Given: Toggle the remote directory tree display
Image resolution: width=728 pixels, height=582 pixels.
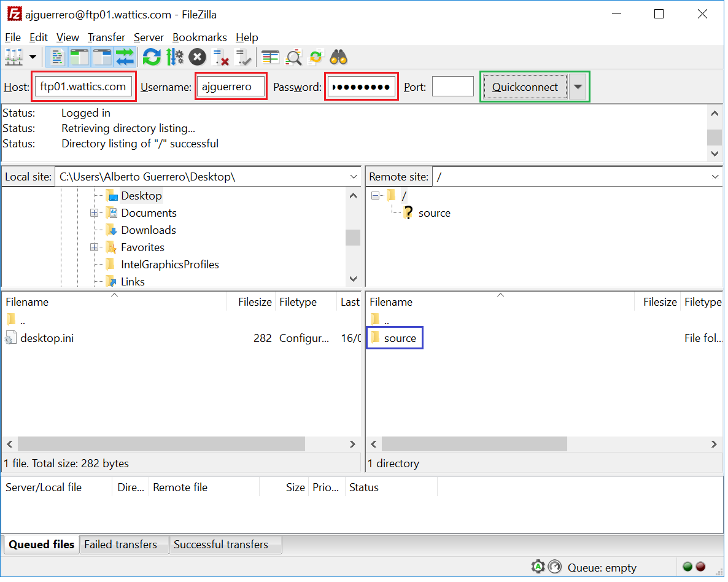Looking at the screenshot, I should pos(102,58).
